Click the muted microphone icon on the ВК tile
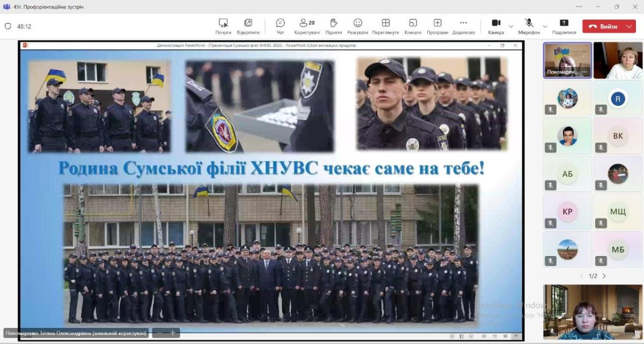This screenshot has width=644, height=344. click(601, 148)
